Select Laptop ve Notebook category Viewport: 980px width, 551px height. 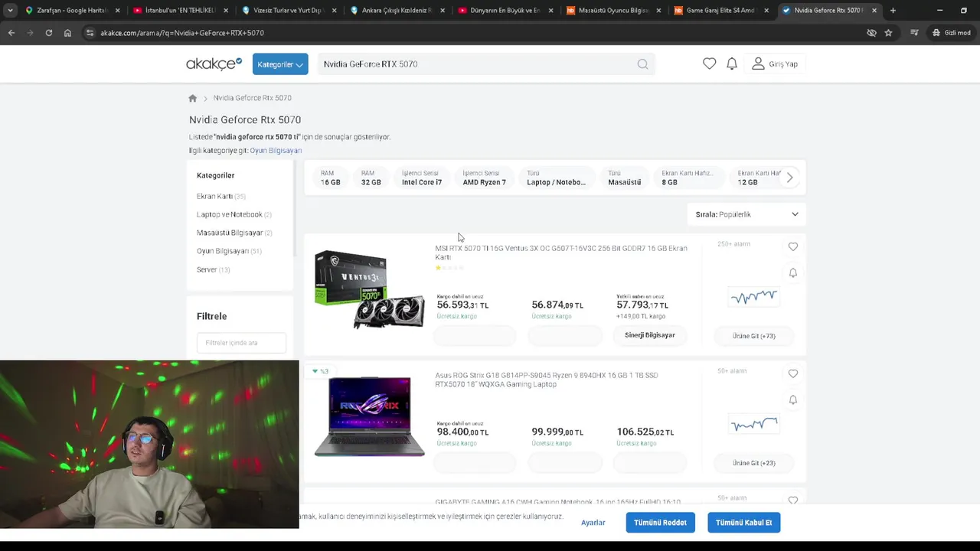tap(234, 215)
